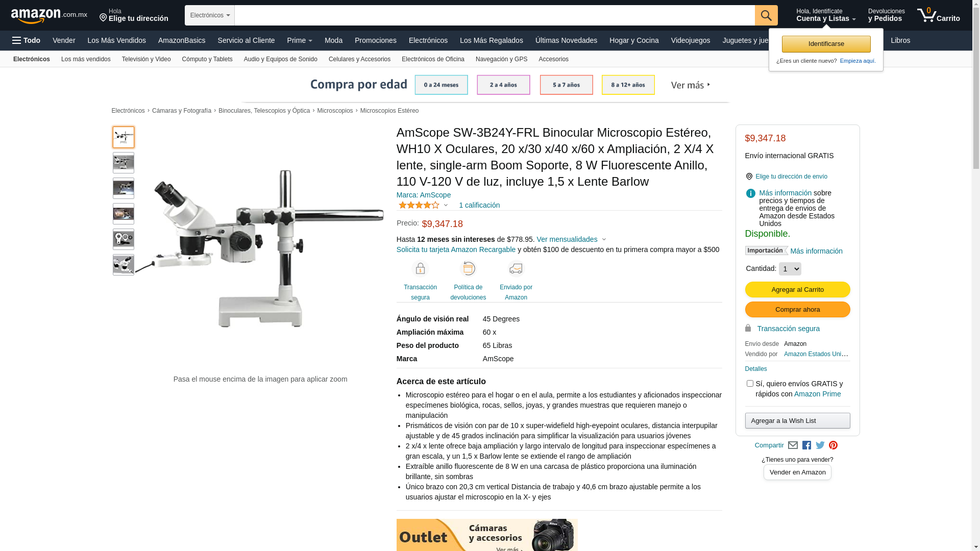This screenshot has width=980, height=551.
Task: Share the product via email icon
Action: [x=793, y=445]
